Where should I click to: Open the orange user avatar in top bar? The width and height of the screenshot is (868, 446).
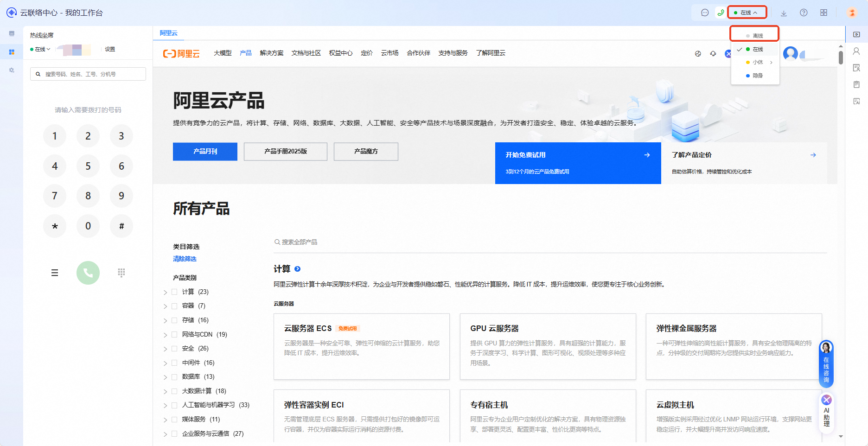(x=852, y=13)
